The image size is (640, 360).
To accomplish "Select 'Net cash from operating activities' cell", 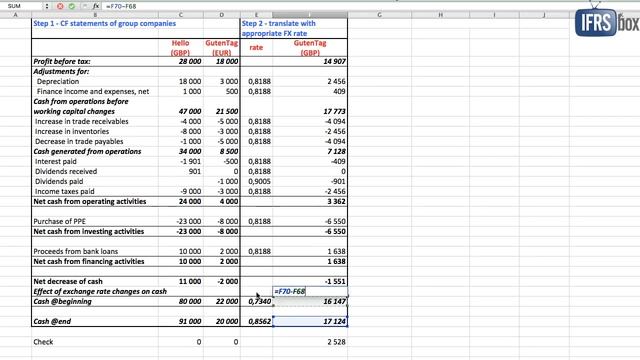I will 95,202.
